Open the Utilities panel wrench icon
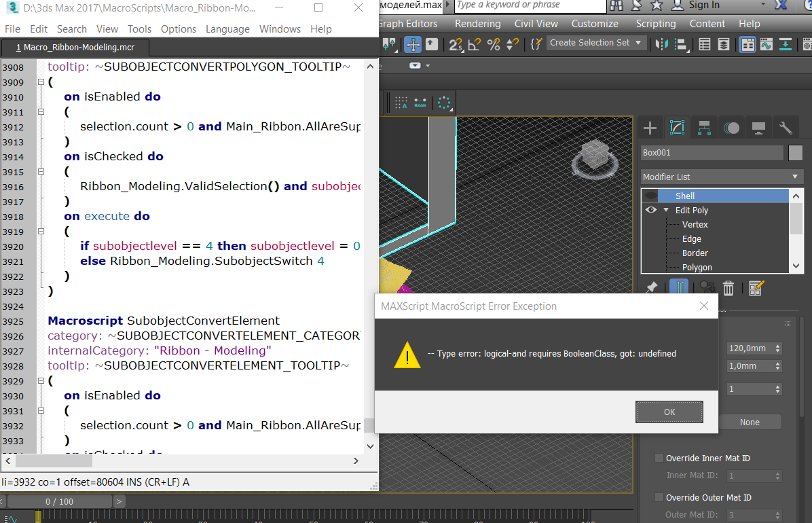The height and width of the screenshot is (523, 812). point(785,127)
